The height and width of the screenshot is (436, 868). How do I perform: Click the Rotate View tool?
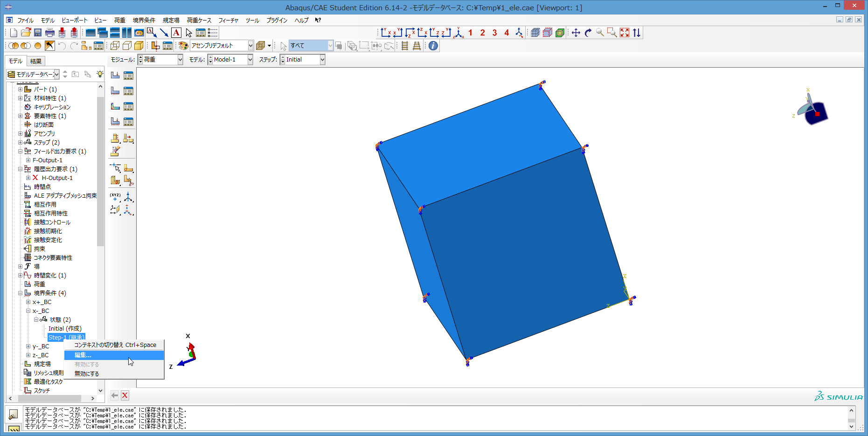[x=588, y=33]
